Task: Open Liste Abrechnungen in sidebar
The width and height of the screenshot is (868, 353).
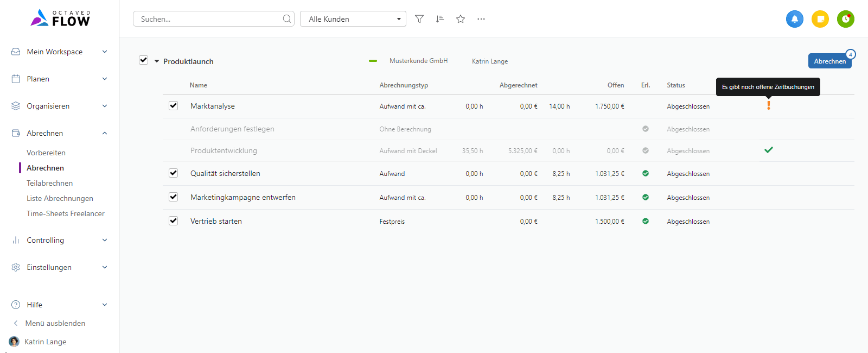Action: (60, 198)
